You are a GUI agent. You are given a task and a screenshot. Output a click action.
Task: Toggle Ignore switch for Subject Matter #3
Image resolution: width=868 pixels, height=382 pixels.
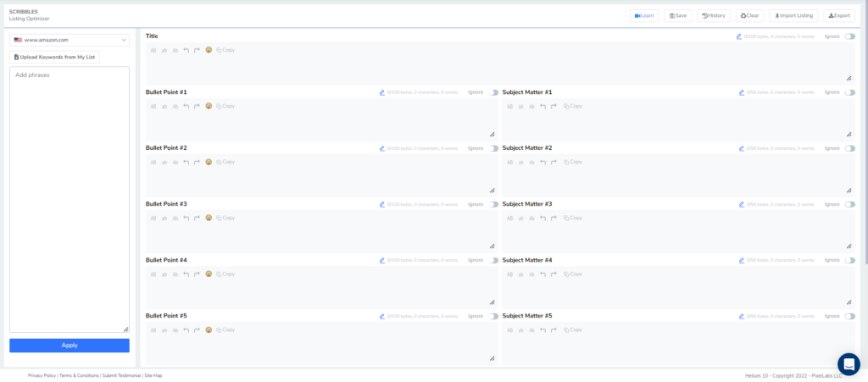coord(849,204)
